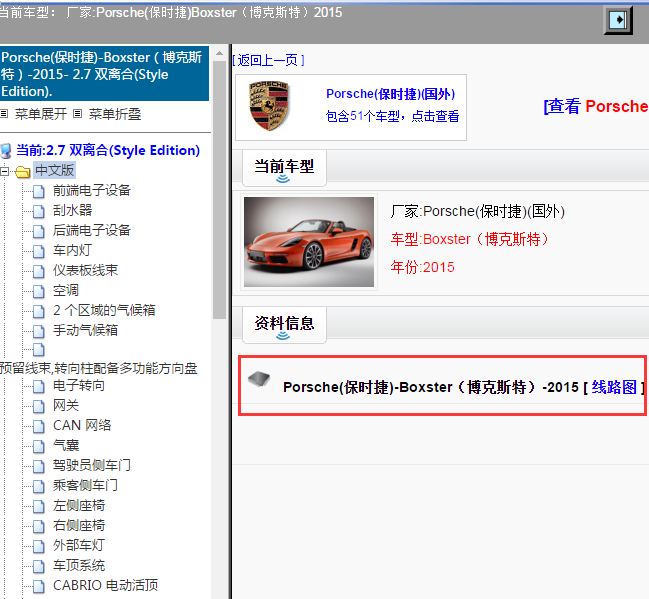Click the 查看 Porsche link at right

tap(596, 106)
